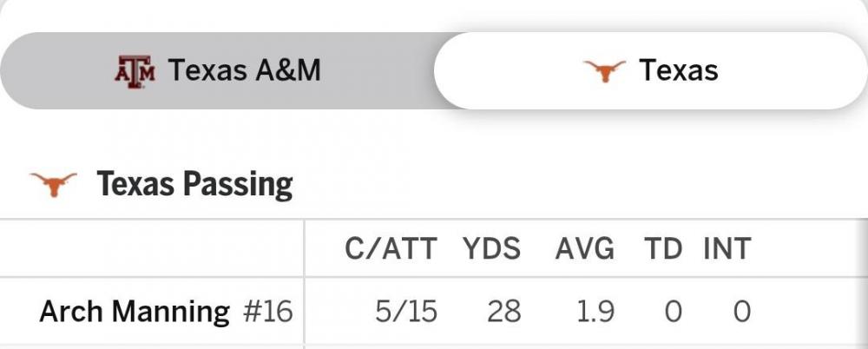Sort by the TD column header
The image size is (868, 349).
coord(663,249)
